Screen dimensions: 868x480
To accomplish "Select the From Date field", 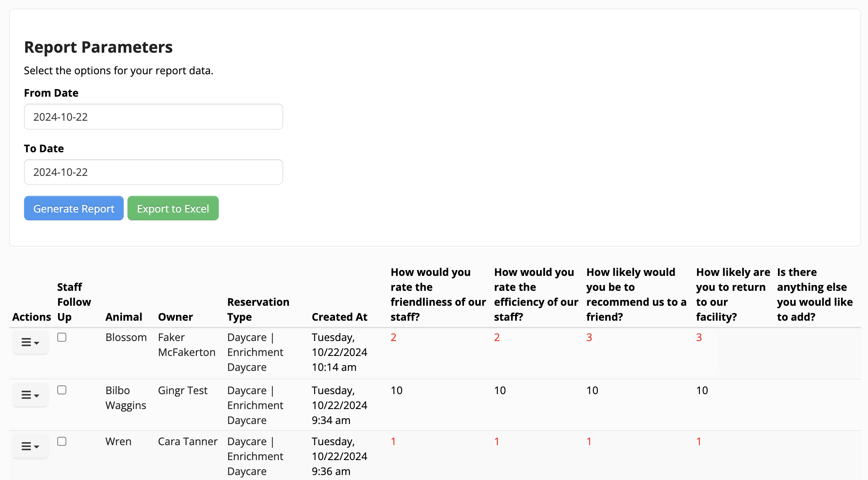I will pos(153,117).
